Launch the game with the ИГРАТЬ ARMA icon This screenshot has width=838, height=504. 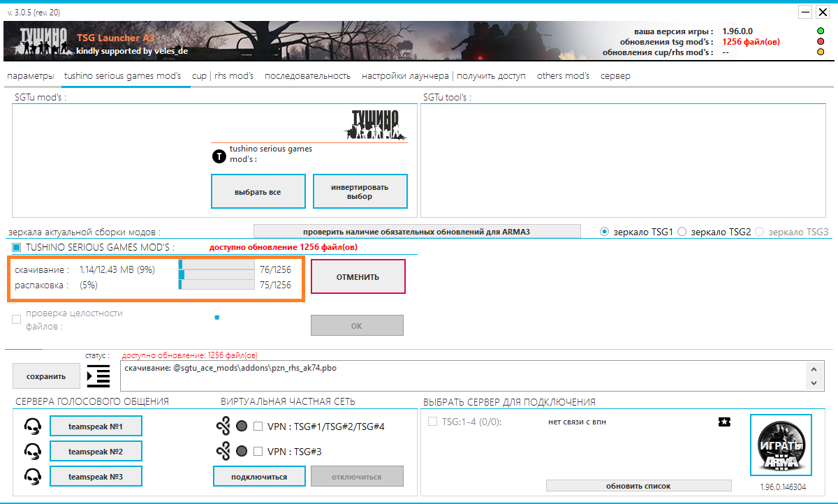[781, 446]
